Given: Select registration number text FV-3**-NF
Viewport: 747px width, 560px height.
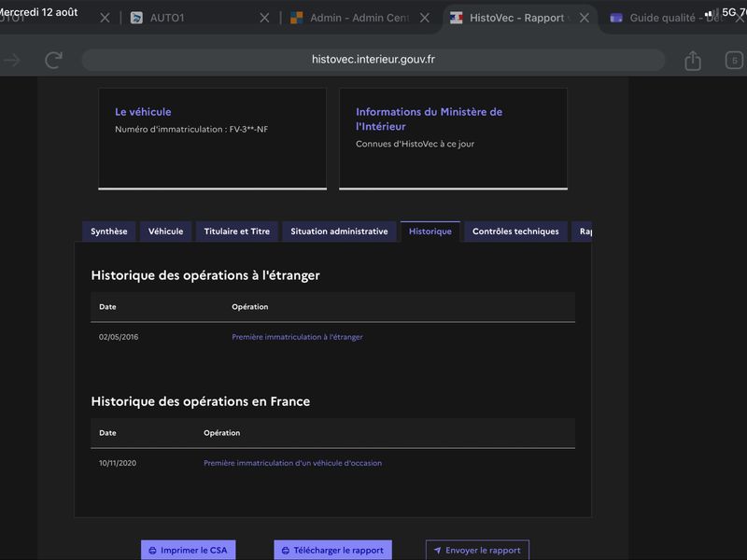Looking at the screenshot, I should (248, 129).
